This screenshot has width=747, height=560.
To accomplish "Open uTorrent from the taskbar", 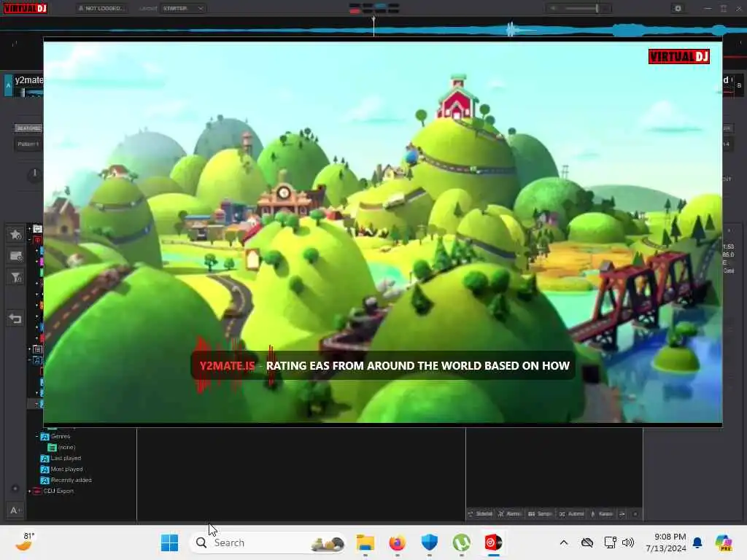I will pyautogui.click(x=461, y=542).
